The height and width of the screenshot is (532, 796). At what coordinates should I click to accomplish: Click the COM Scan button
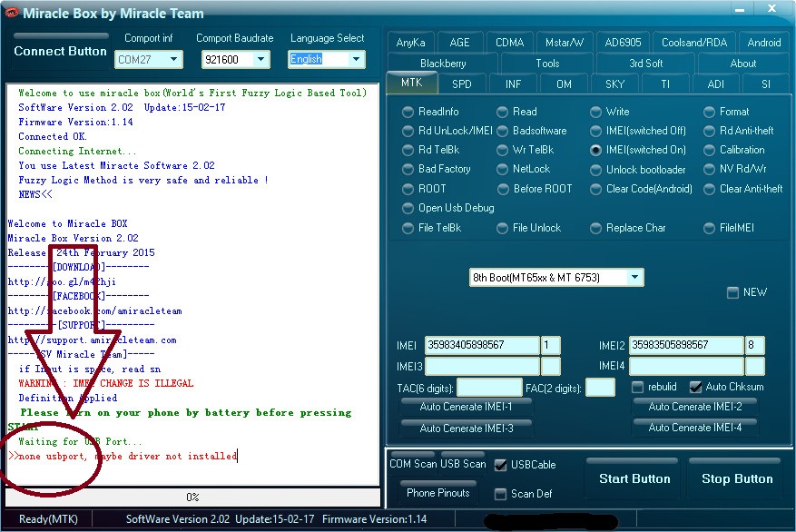[x=413, y=463]
